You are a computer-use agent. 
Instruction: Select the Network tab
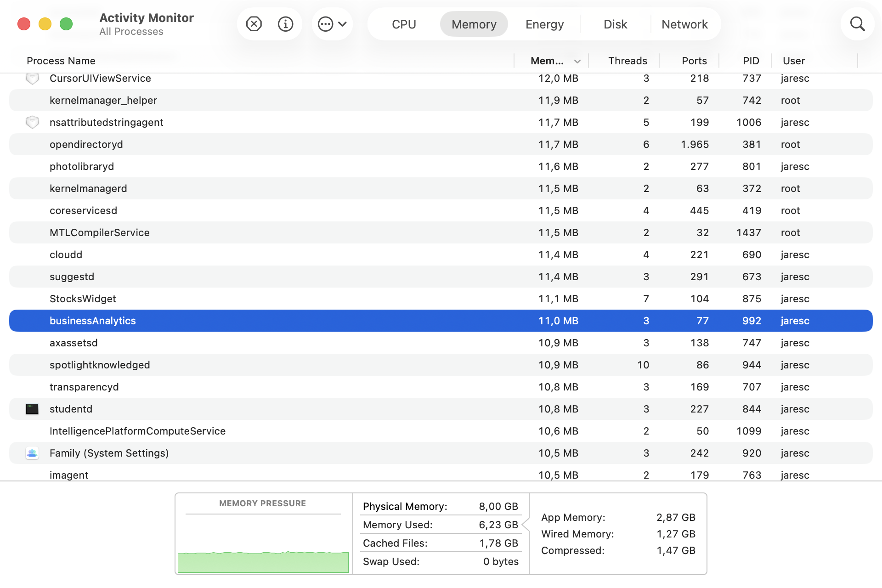(x=684, y=24)
